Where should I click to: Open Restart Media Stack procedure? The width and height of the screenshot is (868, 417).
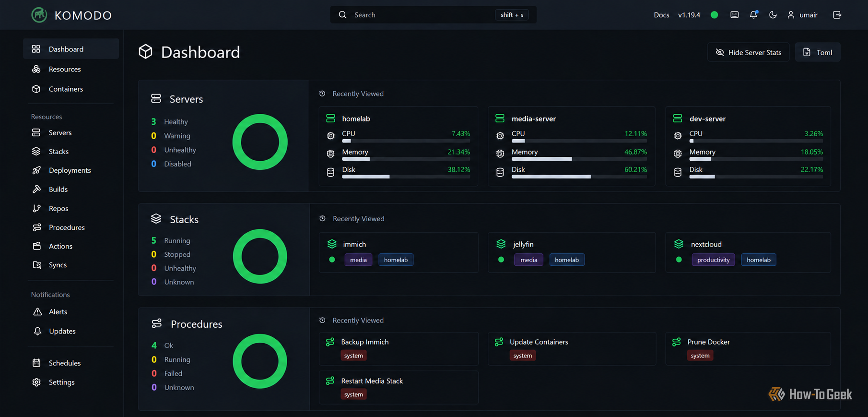pos(399,387)
